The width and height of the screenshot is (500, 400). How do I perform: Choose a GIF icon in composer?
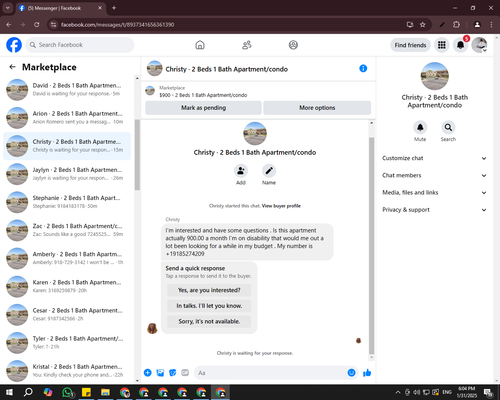185,373
